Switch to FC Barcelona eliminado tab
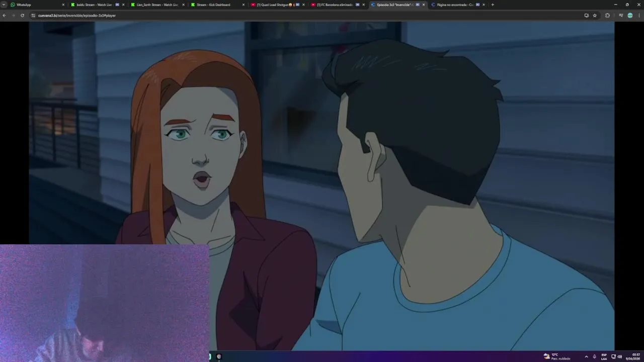644x362 pixels. [337, 5]
